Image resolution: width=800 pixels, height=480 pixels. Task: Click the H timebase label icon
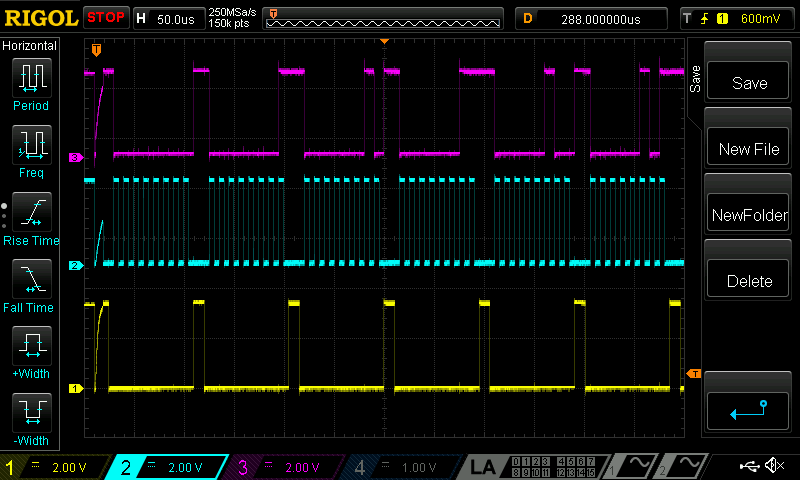pyautogui.click(x=141, y=19)
